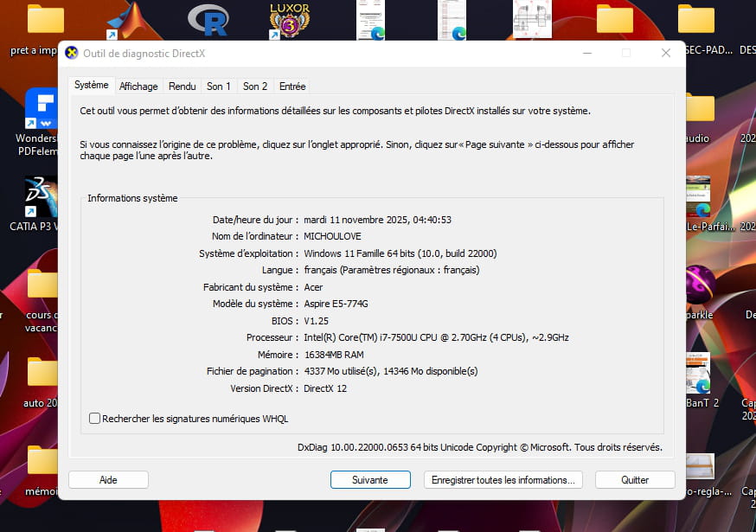Select the "audio" folder on desktop
756x532 pixels.
(698, 110)
